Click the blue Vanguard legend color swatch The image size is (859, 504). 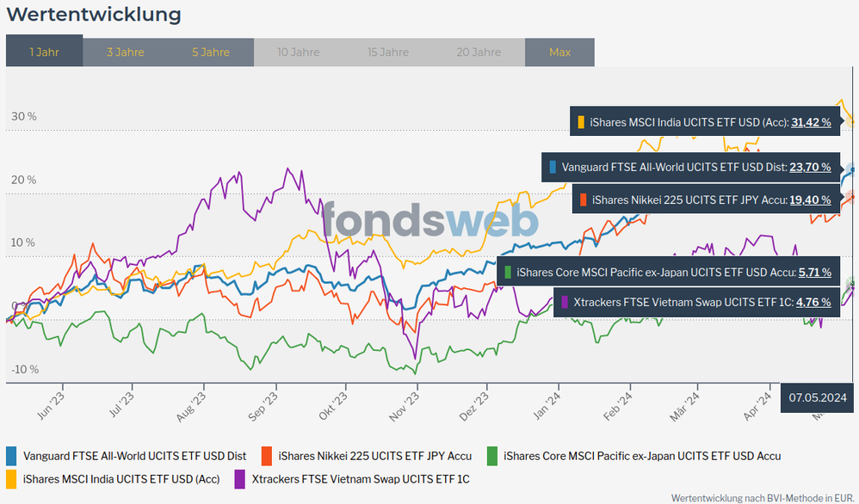11,456
